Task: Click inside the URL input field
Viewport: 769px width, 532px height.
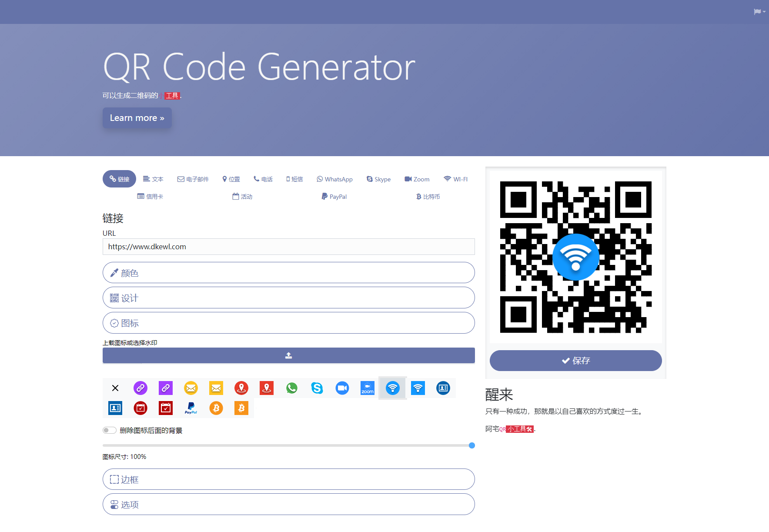Action: 288,247
